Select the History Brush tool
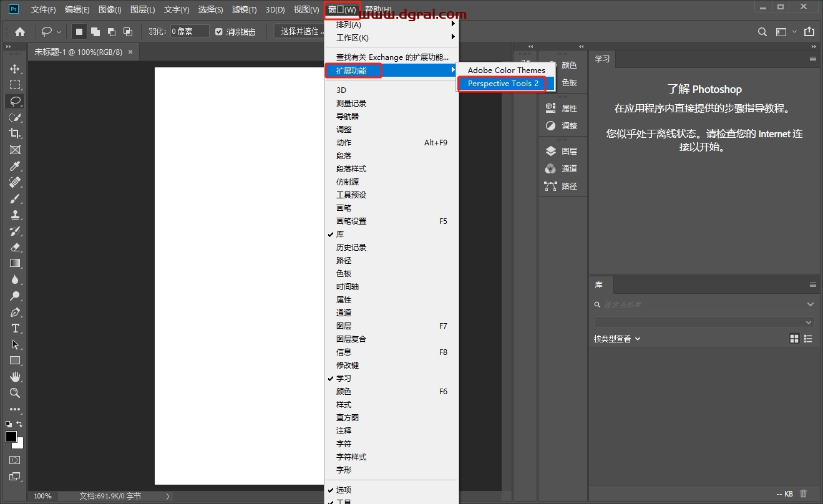 click(x=15, y=231)
